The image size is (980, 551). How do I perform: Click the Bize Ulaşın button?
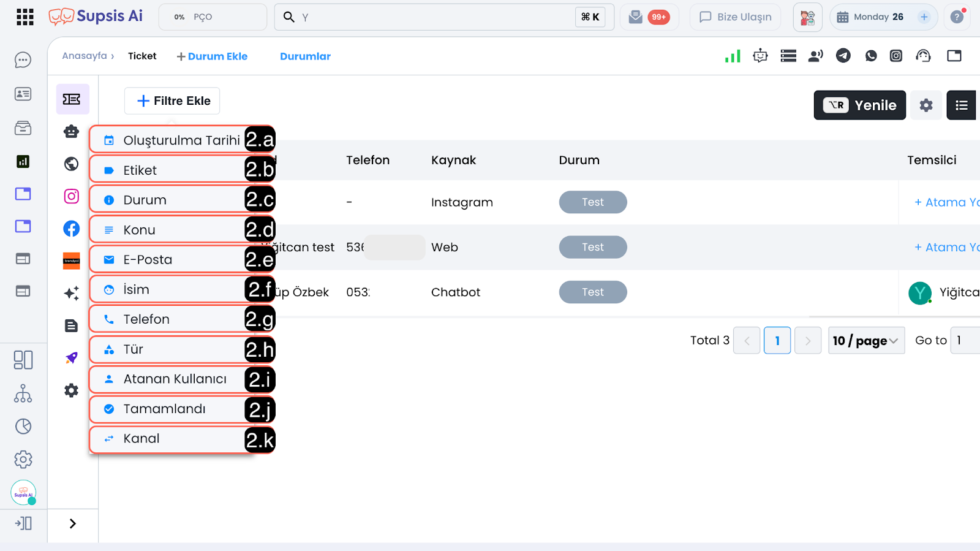(735, 17)
